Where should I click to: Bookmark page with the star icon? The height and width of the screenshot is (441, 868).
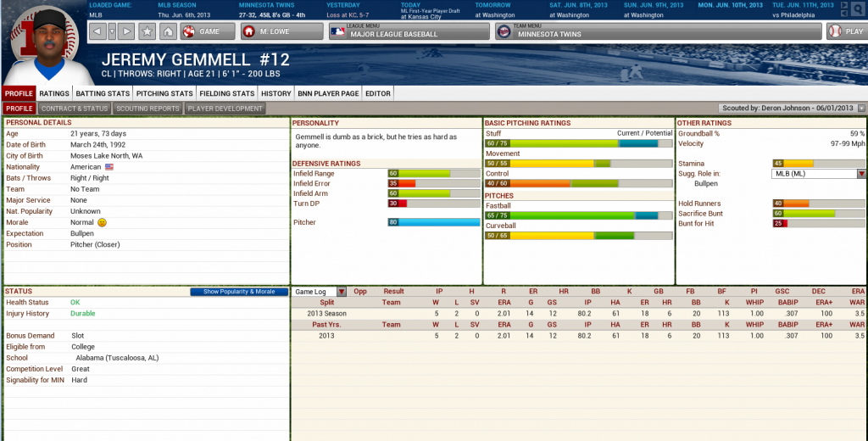(147, 32)
